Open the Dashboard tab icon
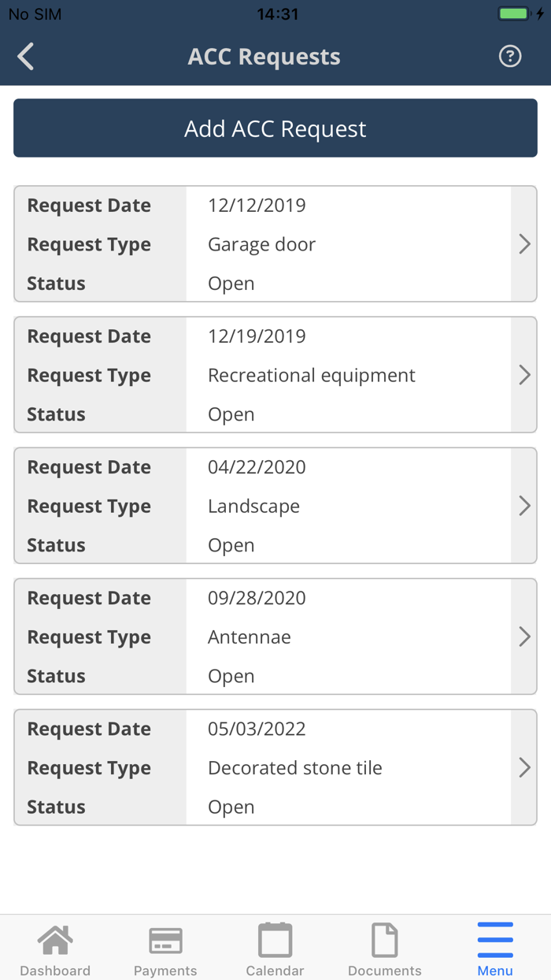Viewport: 551px width, 980px height. point(55,939)
